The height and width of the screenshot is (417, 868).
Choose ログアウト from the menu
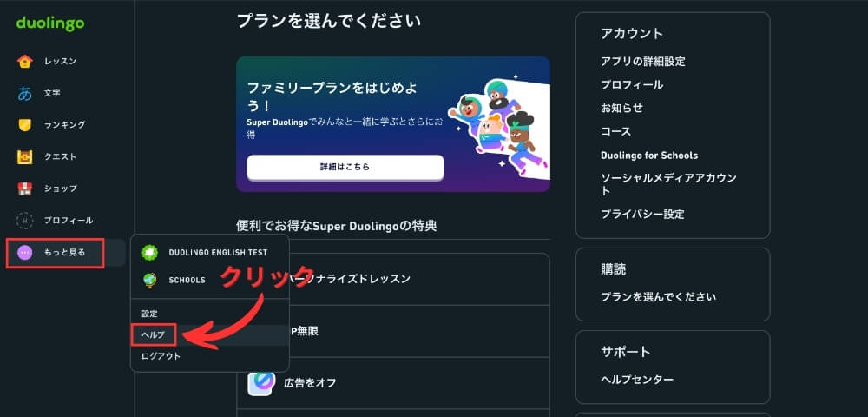click(x=161, y=356)
